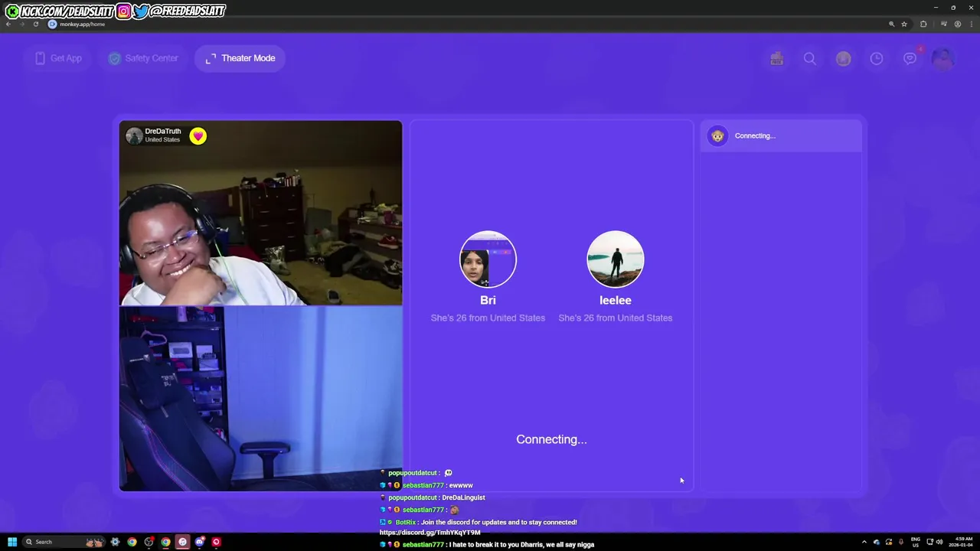Click the OneDrive cloud tray icon
This screenshot has width=980, height=551.
point(877,542)
